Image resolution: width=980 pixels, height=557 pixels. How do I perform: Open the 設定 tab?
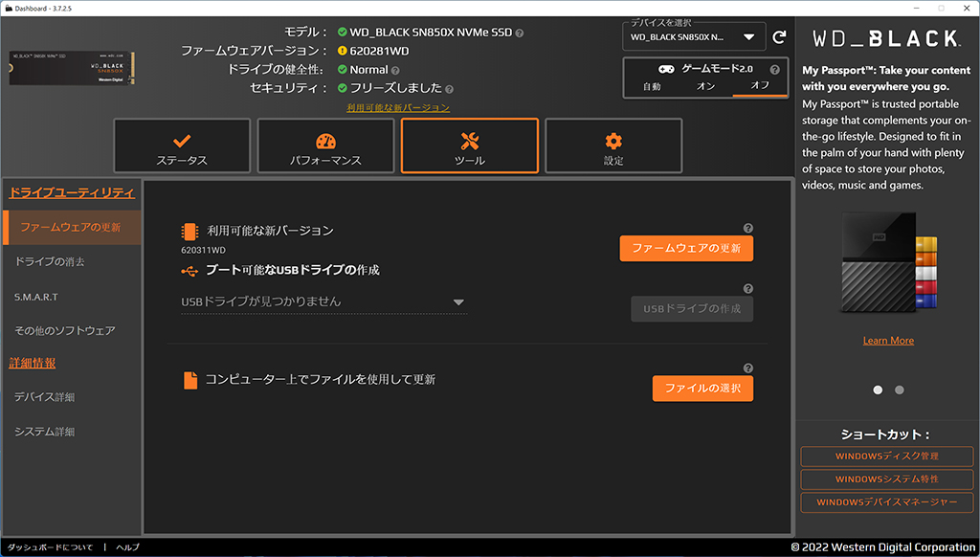point(613,145)
